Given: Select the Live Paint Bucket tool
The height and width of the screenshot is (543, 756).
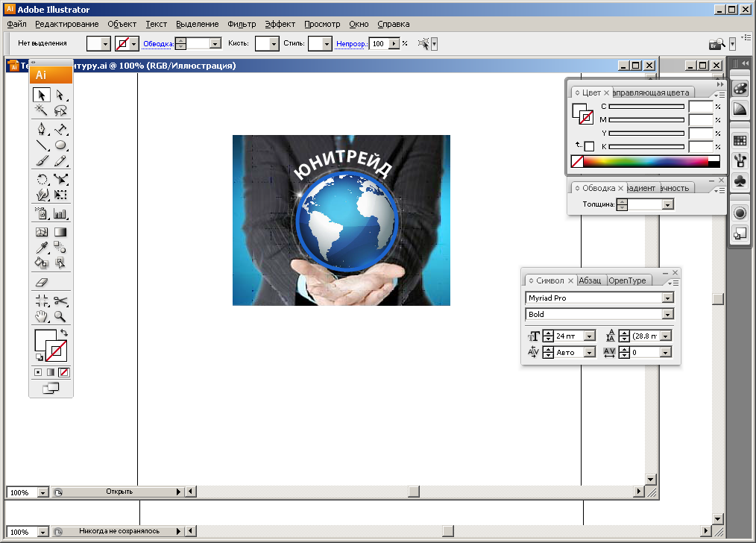Looking at the screenshot, I should click(x=42, y=263).
